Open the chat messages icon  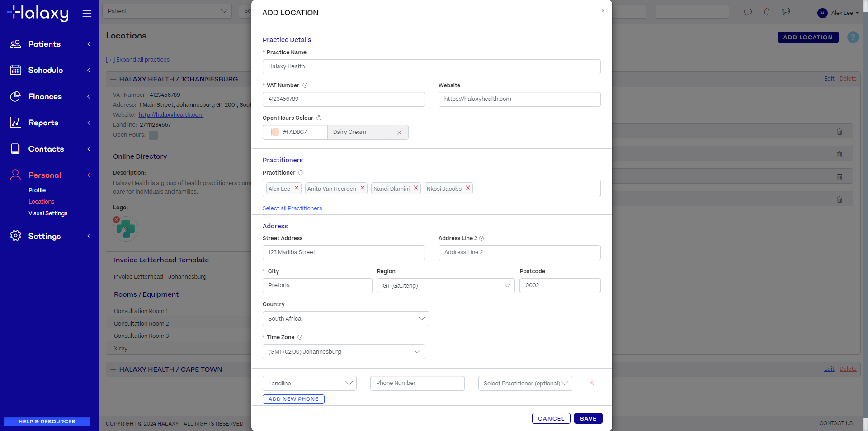point(748,12)
